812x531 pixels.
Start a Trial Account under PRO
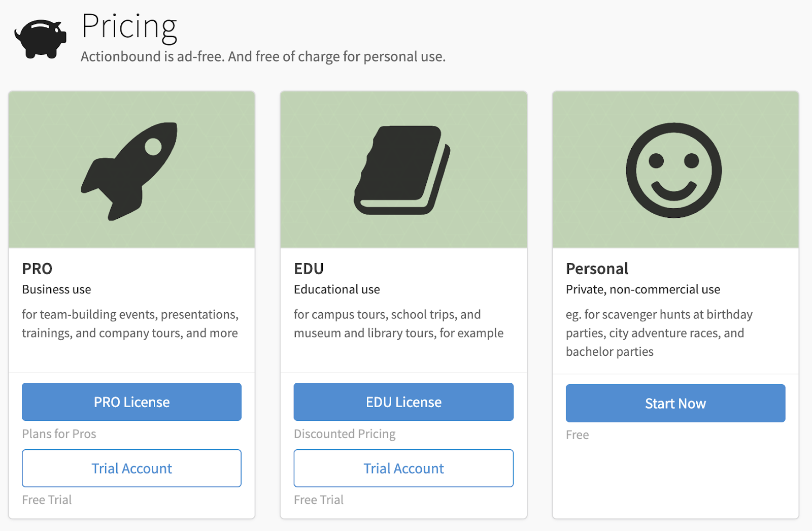point(131,468)
